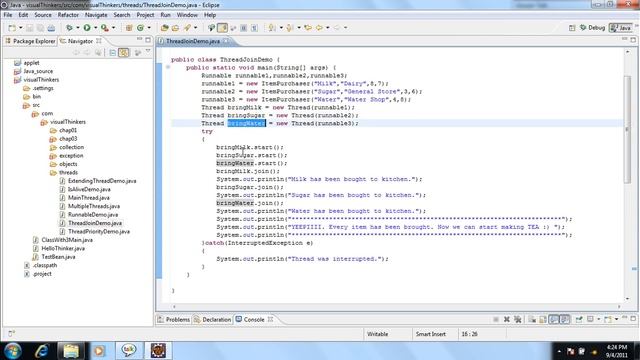Open the Source menu
This screenshot has height=360, width=640.
click(x=43, y=15)
